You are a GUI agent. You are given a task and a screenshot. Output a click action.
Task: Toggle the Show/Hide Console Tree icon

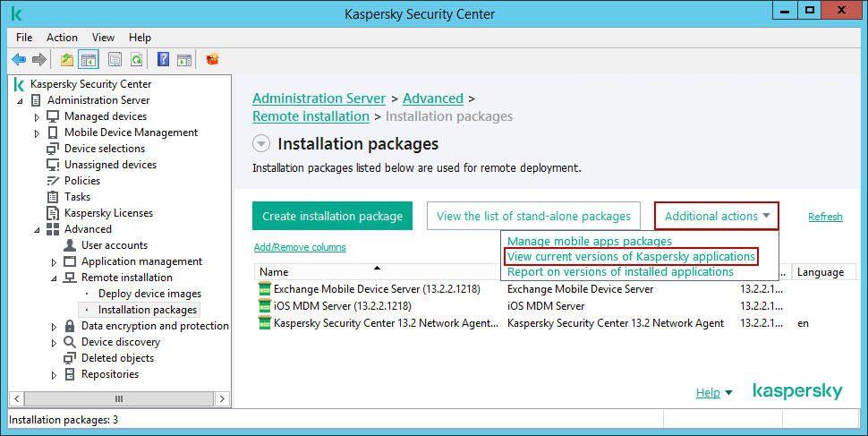(89, 60)
